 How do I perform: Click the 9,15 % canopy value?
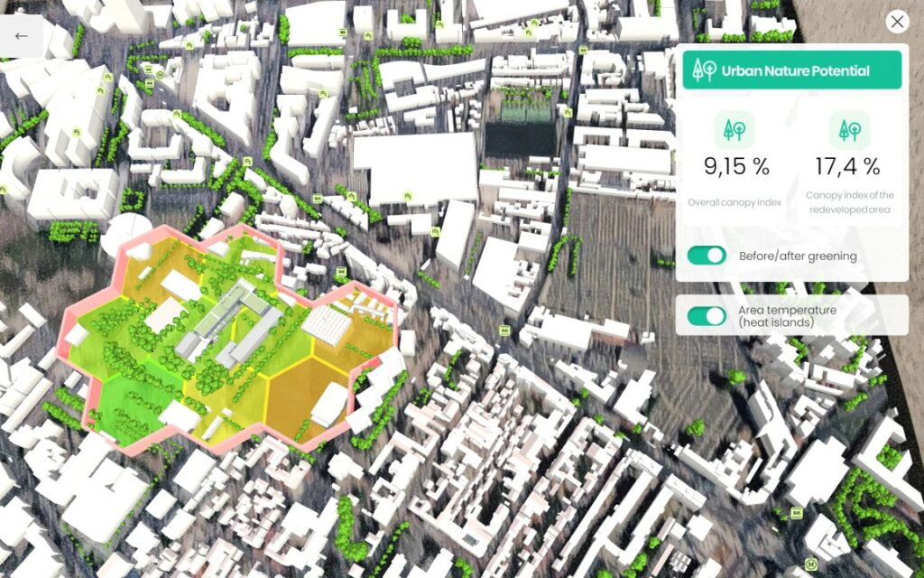[x=736, y=167]
